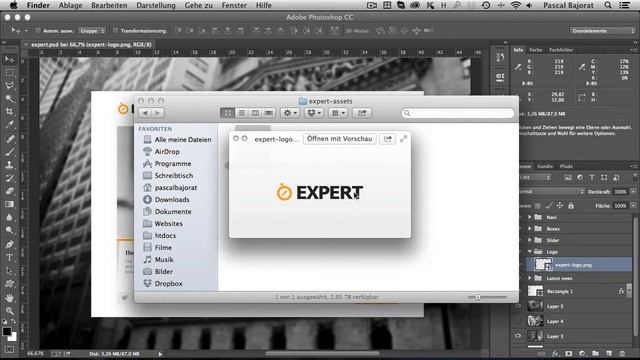Create a new layer with the page icon

pos(609,353)
